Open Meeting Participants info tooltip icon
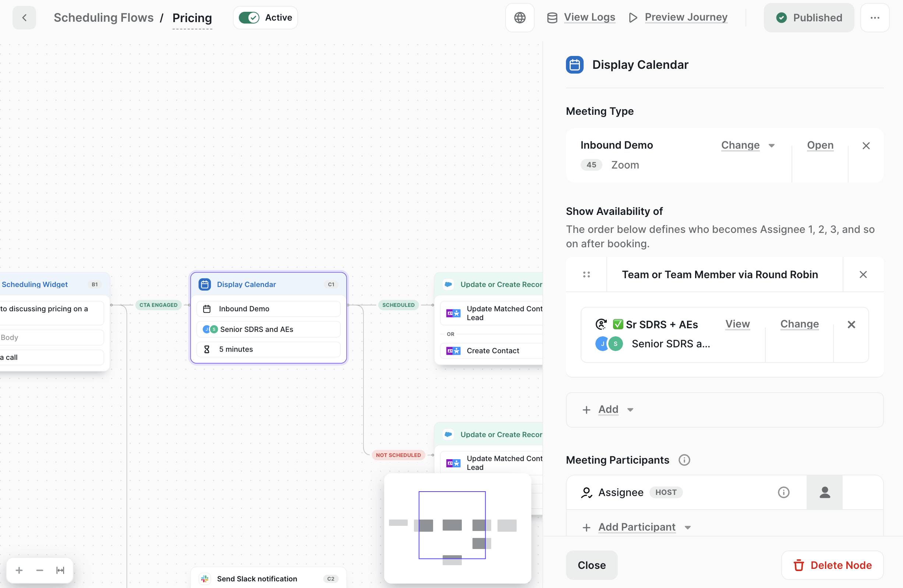Image resolution: width=903 pixels, height=588 pixels. 684,461
